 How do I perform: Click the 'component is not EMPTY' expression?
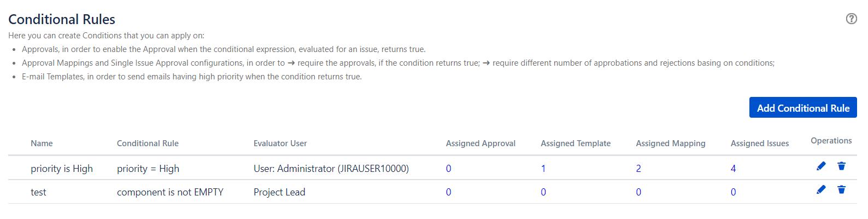tap(170, 192)
